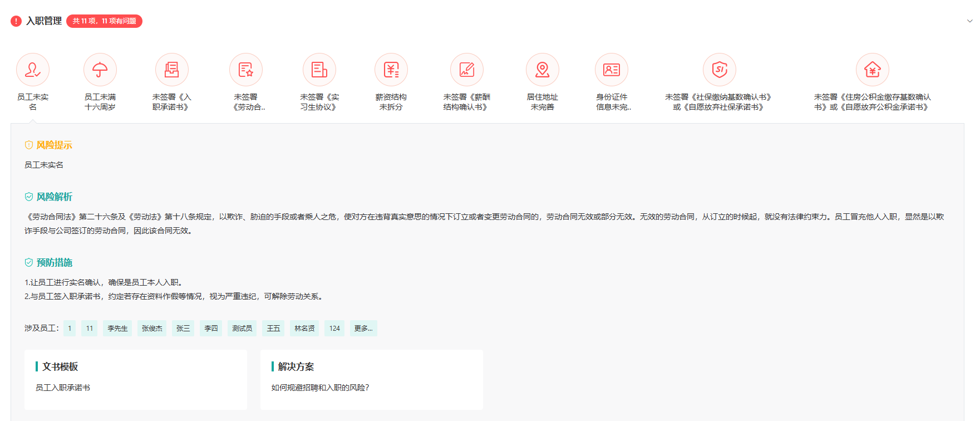Select the 住房公积金 house icon
980x421 pixels.
click(x=873, y=70)
